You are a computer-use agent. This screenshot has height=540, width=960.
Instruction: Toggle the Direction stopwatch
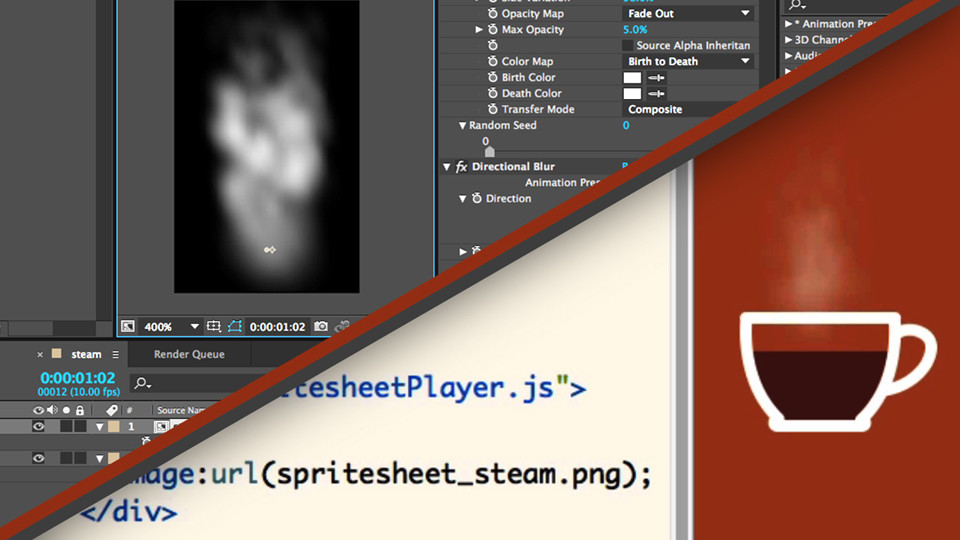click(x=477, y=198)
